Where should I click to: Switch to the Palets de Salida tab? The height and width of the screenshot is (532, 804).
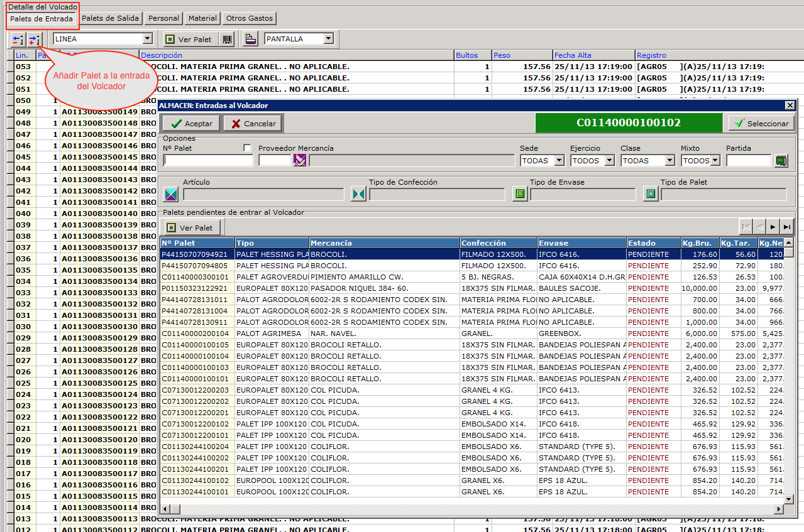110,18
